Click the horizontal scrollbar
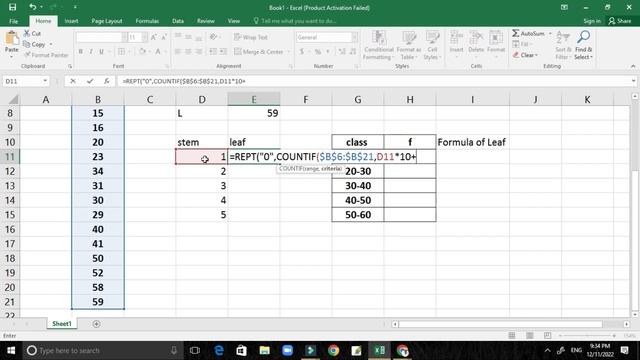Viewport: 640px width, 360px height. click(500, 324)
